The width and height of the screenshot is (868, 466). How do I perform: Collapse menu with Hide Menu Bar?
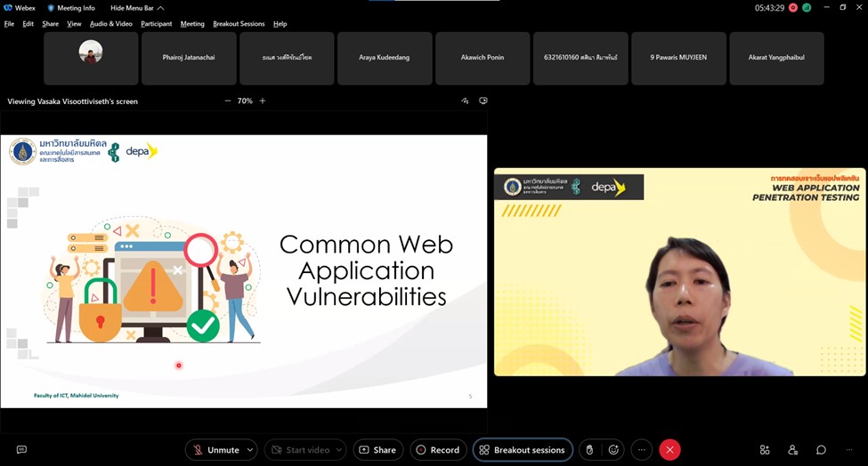click(x=137, y=8)
